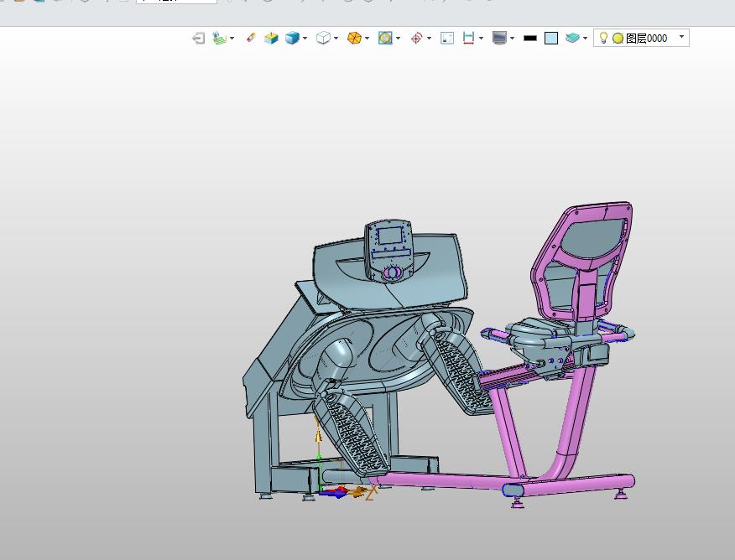This screenshot has height=560, width=735.
Task: Open the 图层0000 layer selection combo box
Action: pyautogui.click(x=641, y=38)
